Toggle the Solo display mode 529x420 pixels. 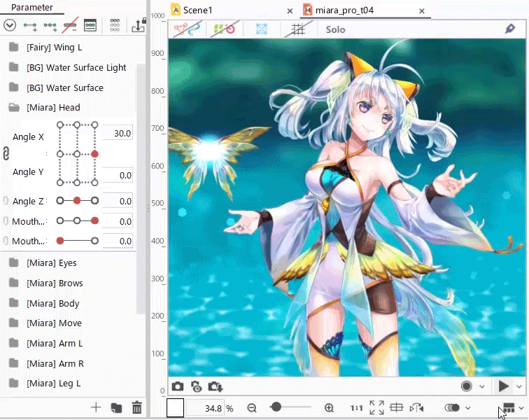335,29
